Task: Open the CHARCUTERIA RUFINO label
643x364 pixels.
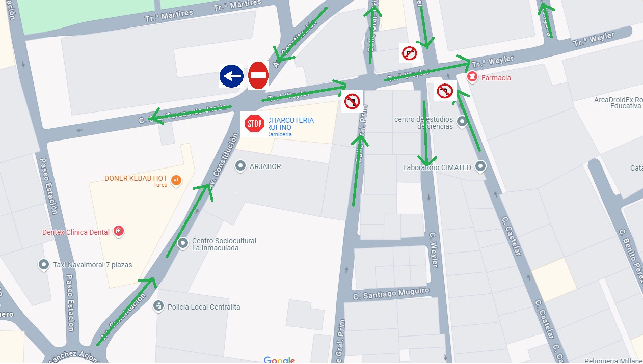Action: coord(290,124)
